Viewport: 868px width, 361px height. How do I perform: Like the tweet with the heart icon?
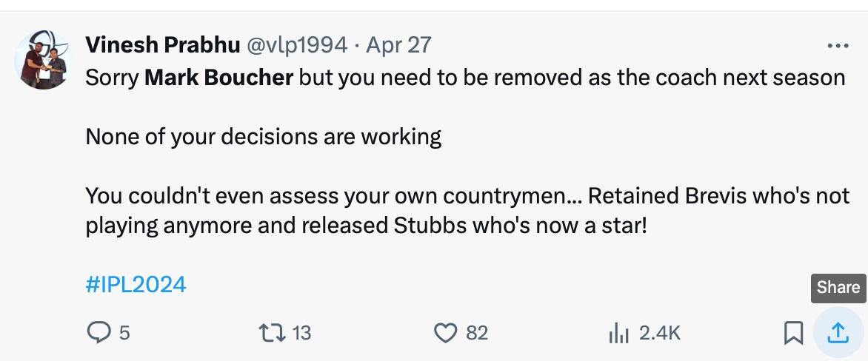[x=444, y=334]
